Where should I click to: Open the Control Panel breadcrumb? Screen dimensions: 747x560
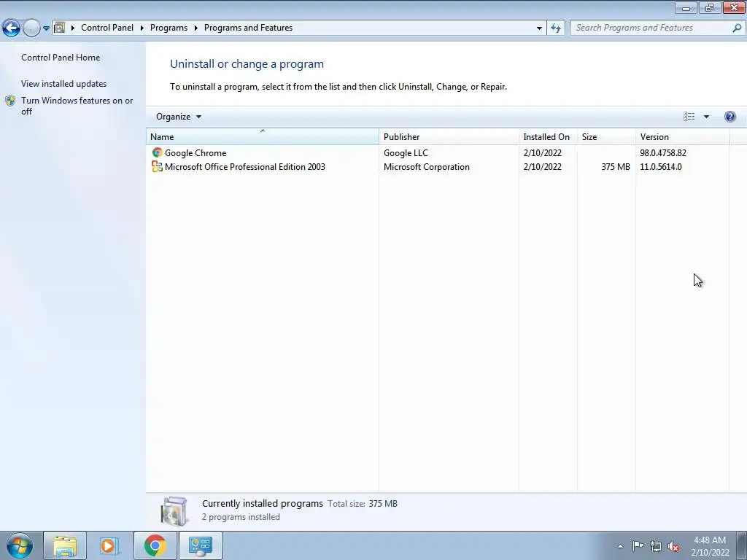(x=107, y=28)
